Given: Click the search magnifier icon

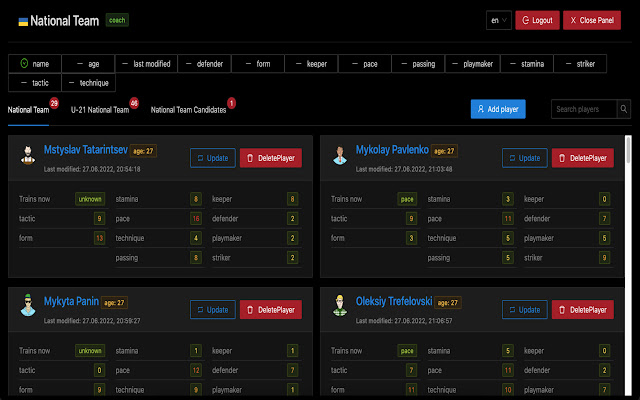Looking at the screenshot, I should (623, 109).
